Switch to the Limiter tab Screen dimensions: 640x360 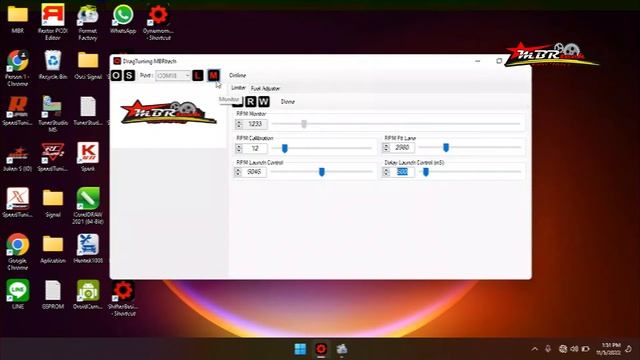238,88
